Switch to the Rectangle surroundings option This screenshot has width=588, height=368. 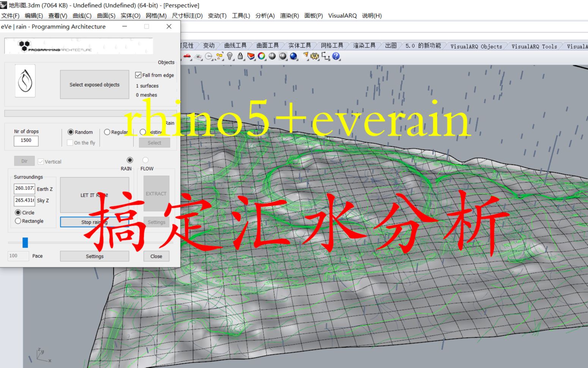pos(18,221)
